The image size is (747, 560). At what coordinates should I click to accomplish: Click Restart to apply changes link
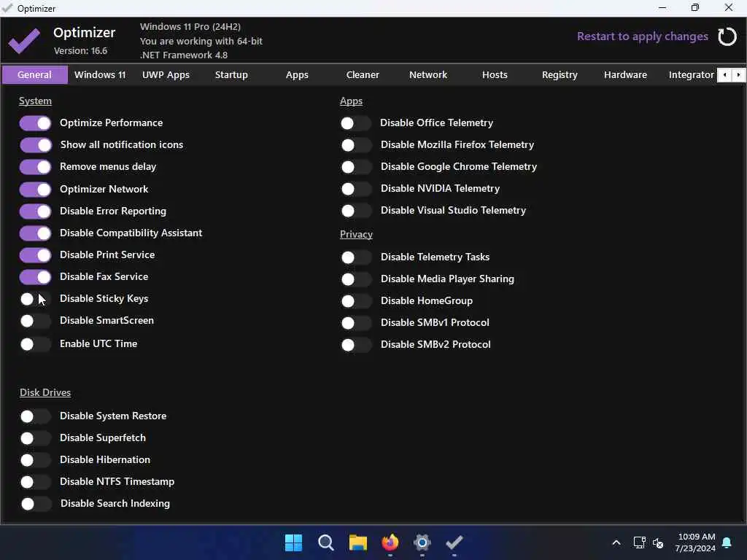642,36
